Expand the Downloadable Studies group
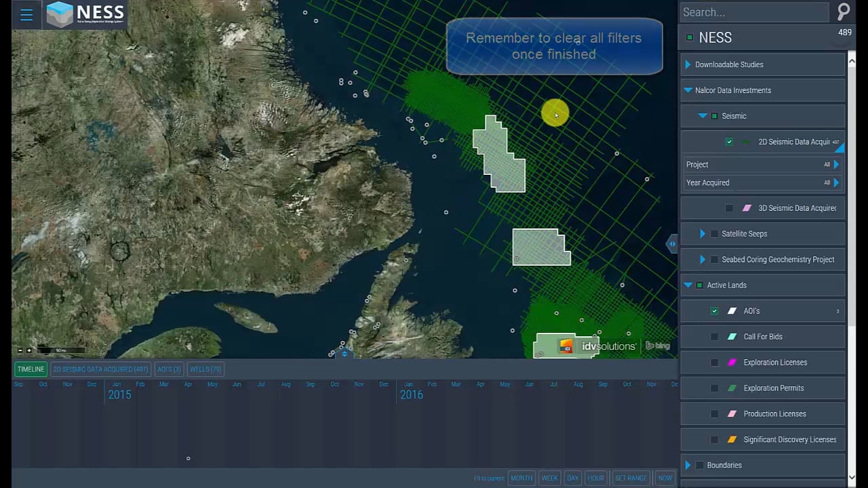The image size is (868, 488). coord(688,64)
